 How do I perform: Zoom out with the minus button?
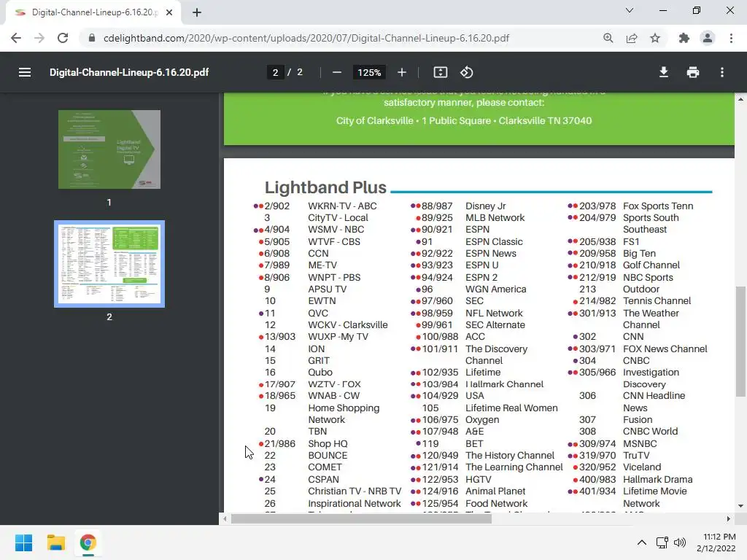click(337, 72)
